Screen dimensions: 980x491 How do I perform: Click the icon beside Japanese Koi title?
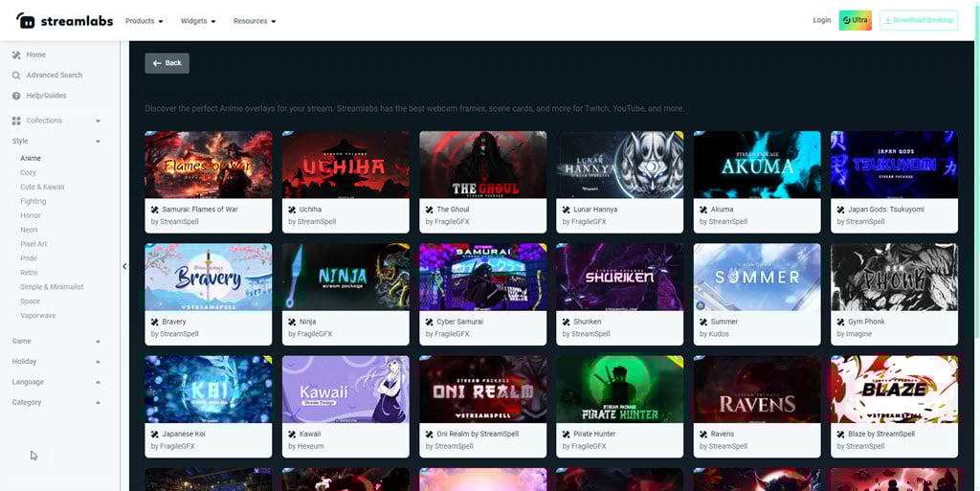[155, 435]
